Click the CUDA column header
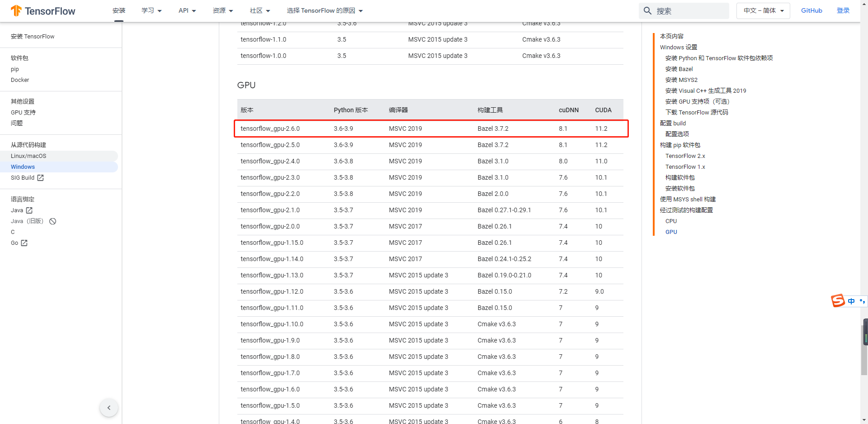 point(603,110)
